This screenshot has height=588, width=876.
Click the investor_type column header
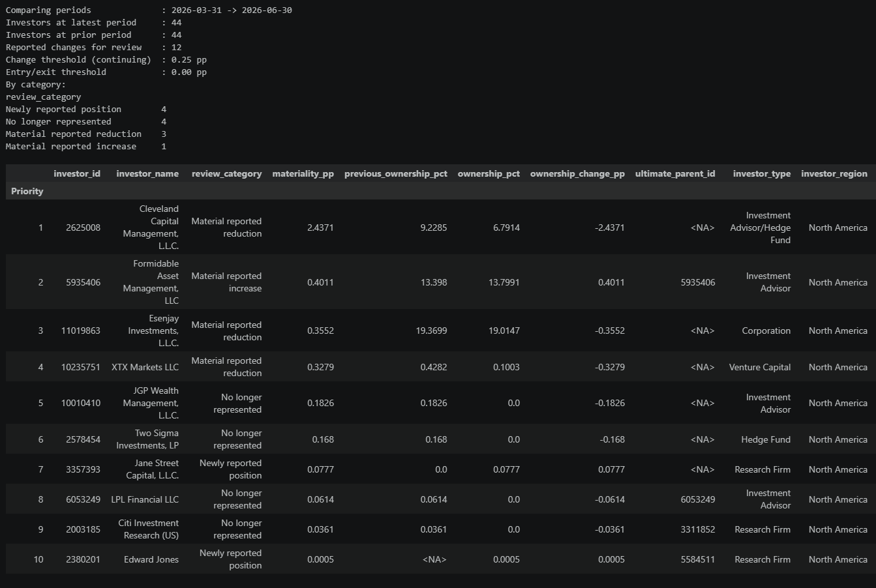[x=762, y=173]
